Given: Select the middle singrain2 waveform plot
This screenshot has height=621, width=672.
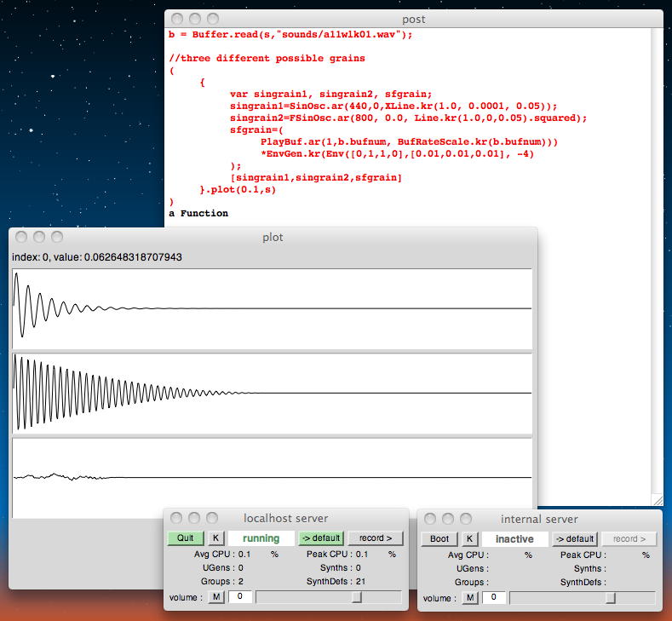Looking at the screenshot, I should tap(272, 393).
